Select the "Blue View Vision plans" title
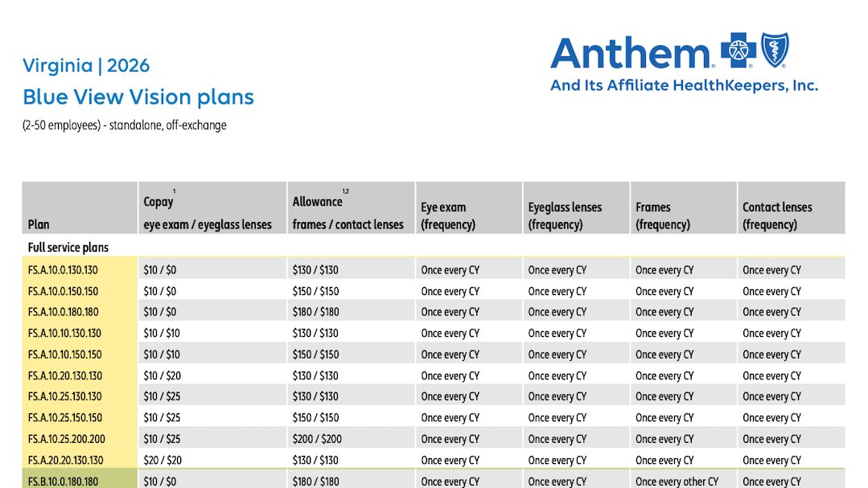868x488 pixels. point(138,97)
